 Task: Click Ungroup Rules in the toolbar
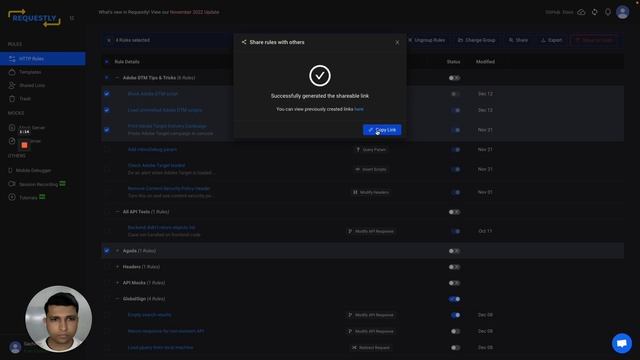(427, 40)
